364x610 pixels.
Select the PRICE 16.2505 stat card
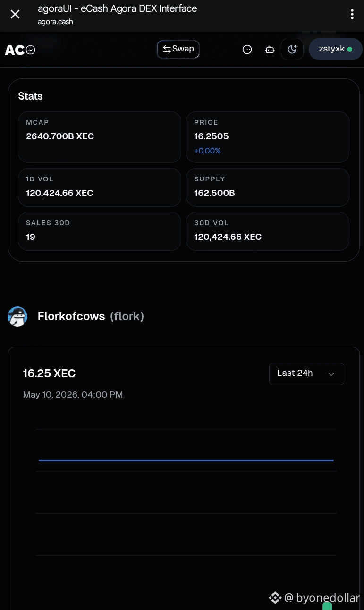coord(268,137)
